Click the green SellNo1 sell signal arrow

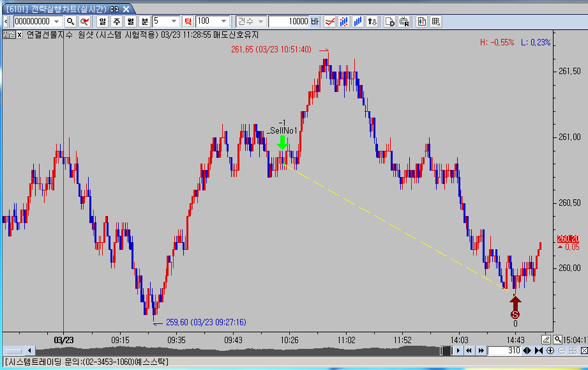[282, 143]
